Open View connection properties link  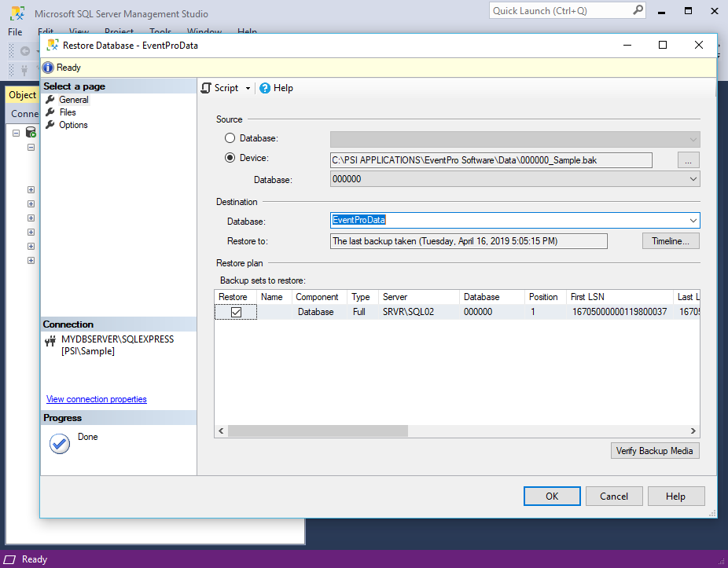tap(97, 399)
